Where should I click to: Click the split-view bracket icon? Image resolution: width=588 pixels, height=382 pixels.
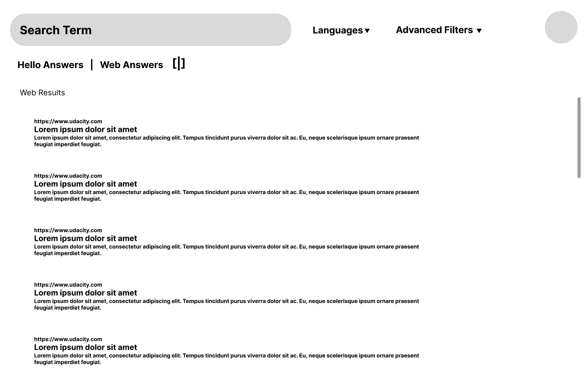(x=179, y=63)
